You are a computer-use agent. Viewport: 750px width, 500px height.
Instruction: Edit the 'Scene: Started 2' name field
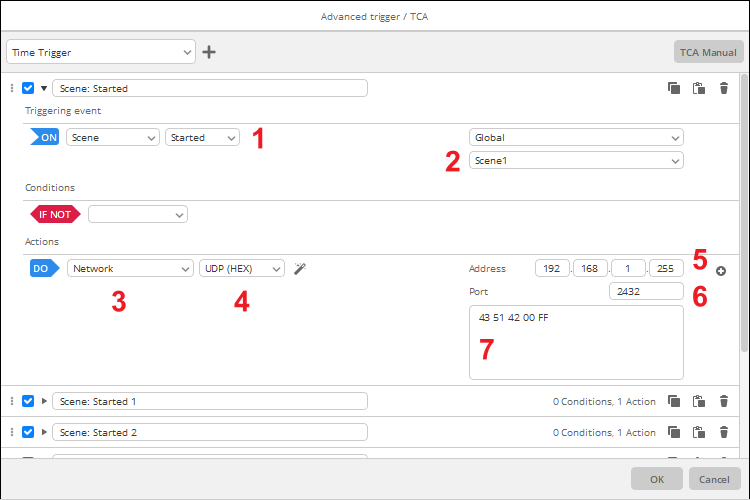click(x=210, y=432)
